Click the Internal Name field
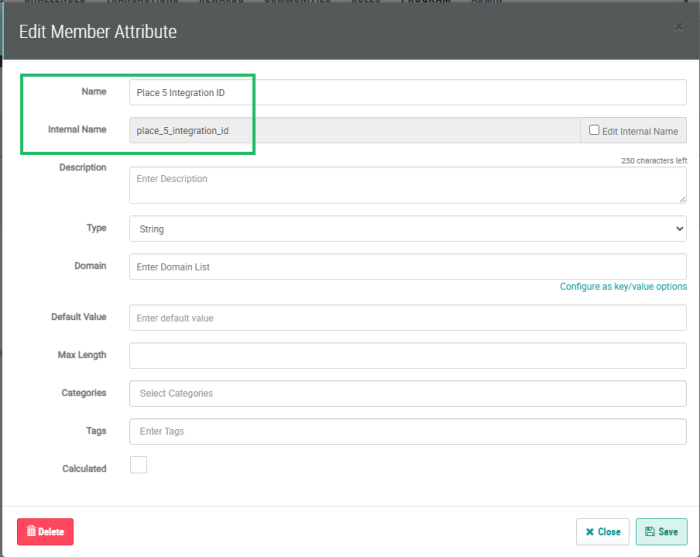The height and width of the screenshot is (557, 700). pyautogui.click(x=354, y=131)
